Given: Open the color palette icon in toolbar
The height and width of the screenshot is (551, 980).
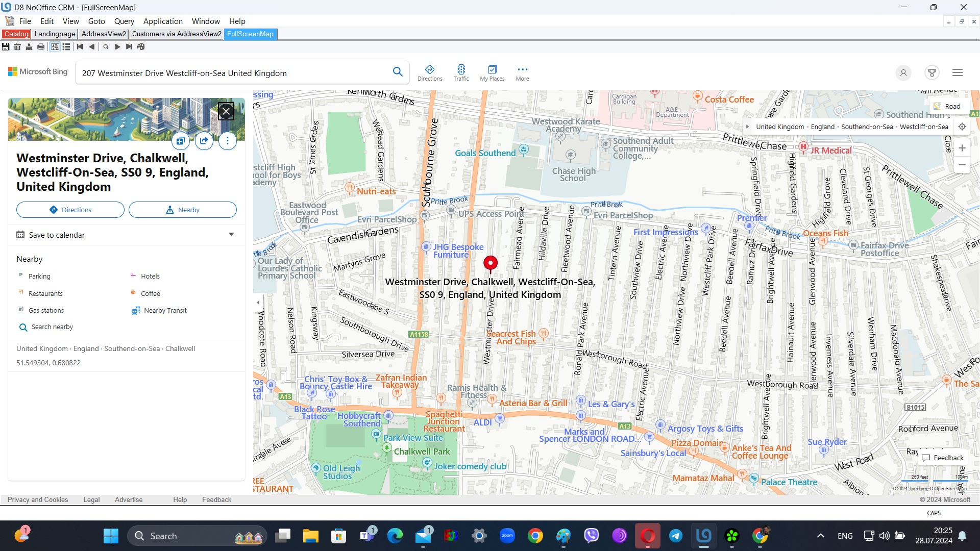Looking at the screenshot, I should coord(141,46).
